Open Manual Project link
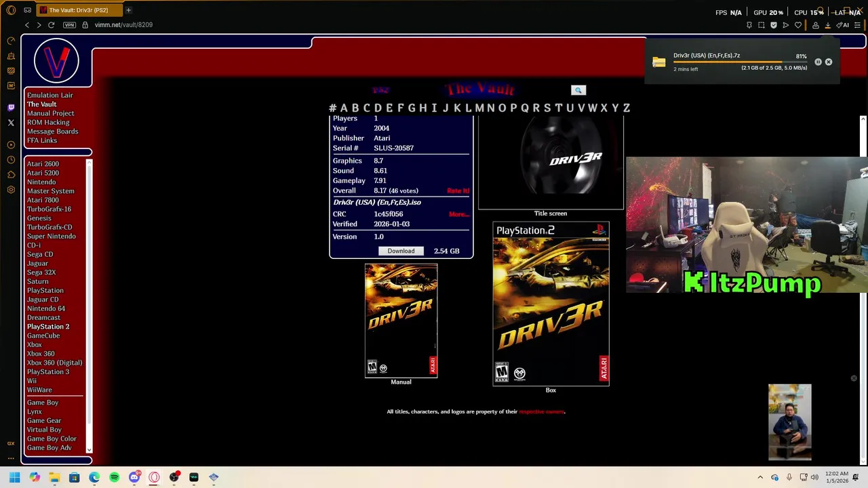 click(x=50, y=113)
